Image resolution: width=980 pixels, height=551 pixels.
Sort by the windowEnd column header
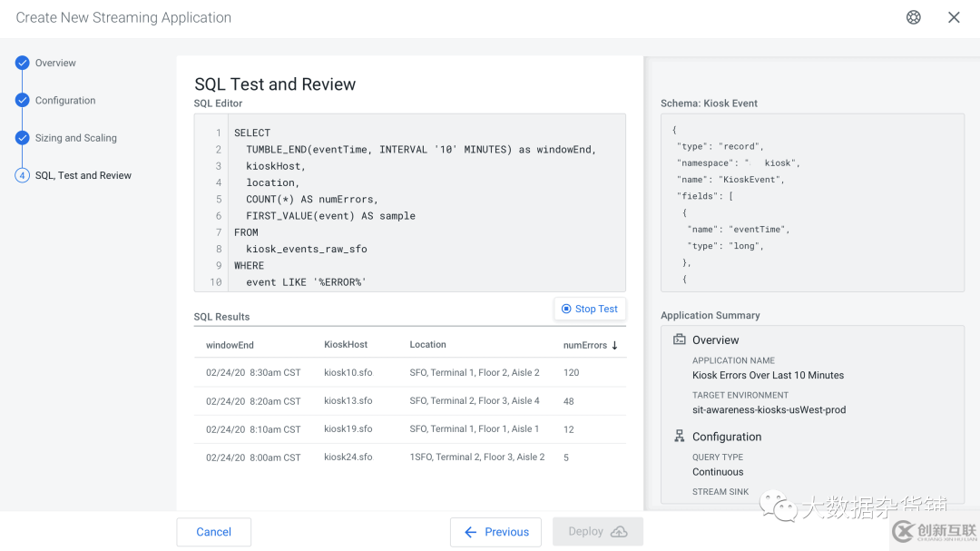pyautogui.click(x=230, y=345)
